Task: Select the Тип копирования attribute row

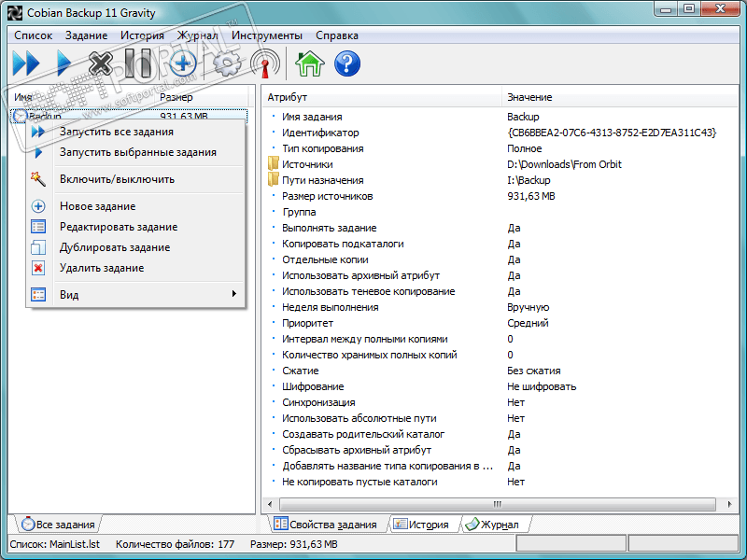Action: coord(500,148)
